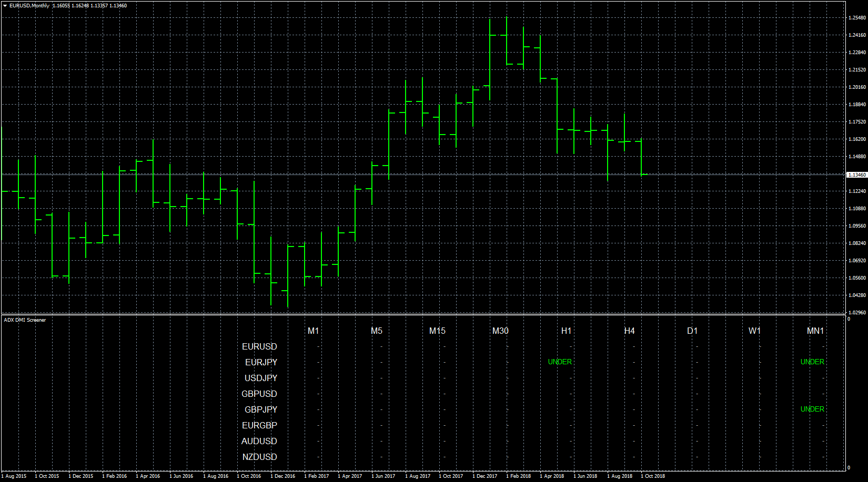Image resolution: width=868 pixels, height=482 pixels.
Task: Click the 1.17520 price axis label
Action: [x=857, y=122]
